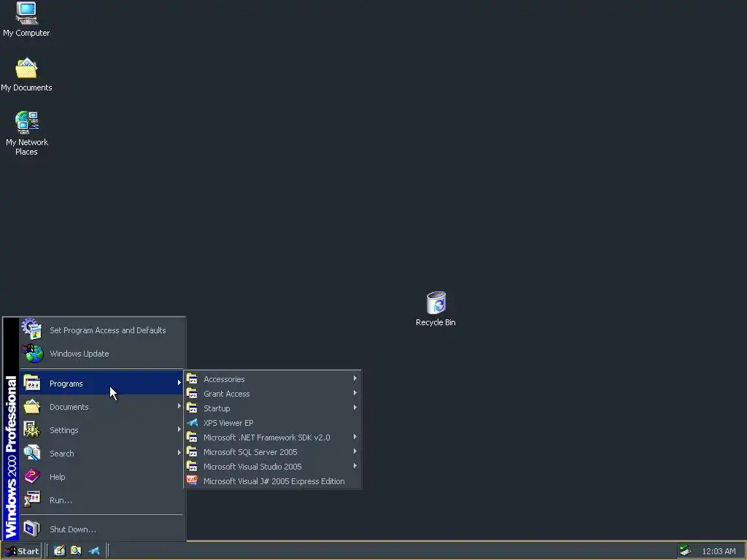
Task: Click the XPS Viewer EP icon in Programs
Action: coord(192,422)
